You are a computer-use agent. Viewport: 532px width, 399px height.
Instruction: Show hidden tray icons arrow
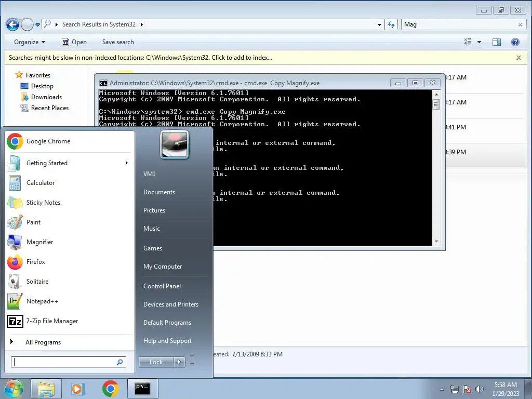click(442, 389)
